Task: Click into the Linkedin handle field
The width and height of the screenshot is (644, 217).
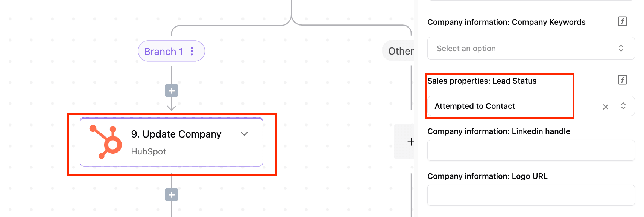Action: pyautogui.click(x=531, y=150)
